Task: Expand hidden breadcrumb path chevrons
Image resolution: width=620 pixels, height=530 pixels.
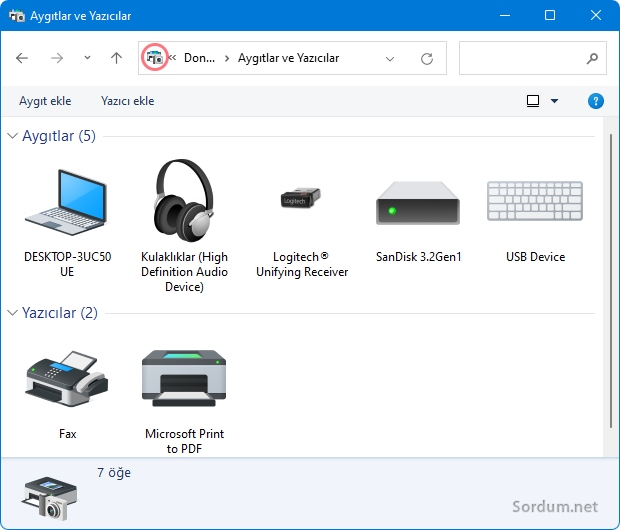Action: 172,58
